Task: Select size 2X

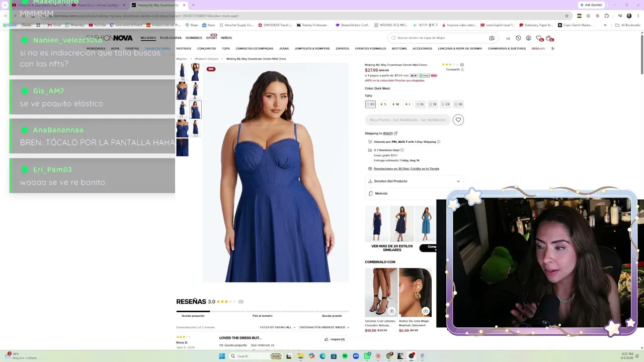Action: (x=446, y=104)
